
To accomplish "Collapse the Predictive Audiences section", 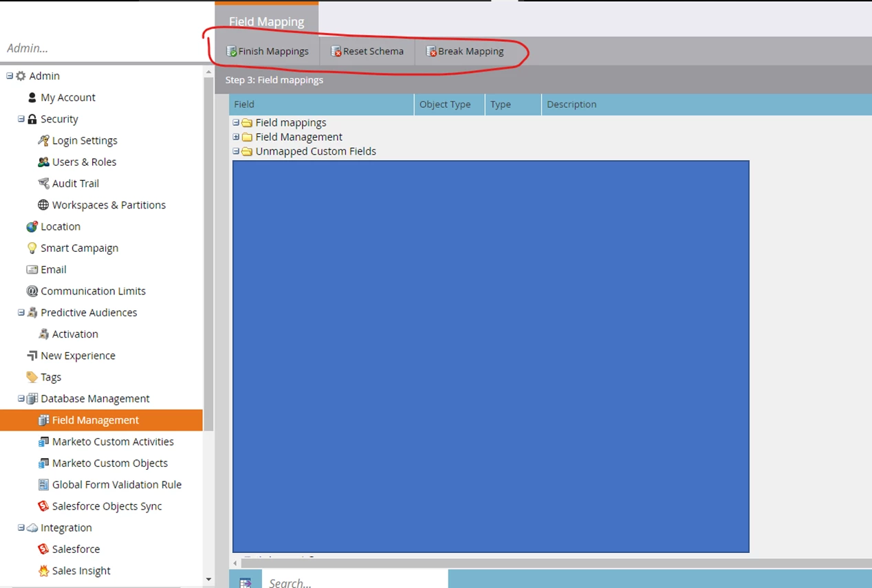I will point(21,312).
